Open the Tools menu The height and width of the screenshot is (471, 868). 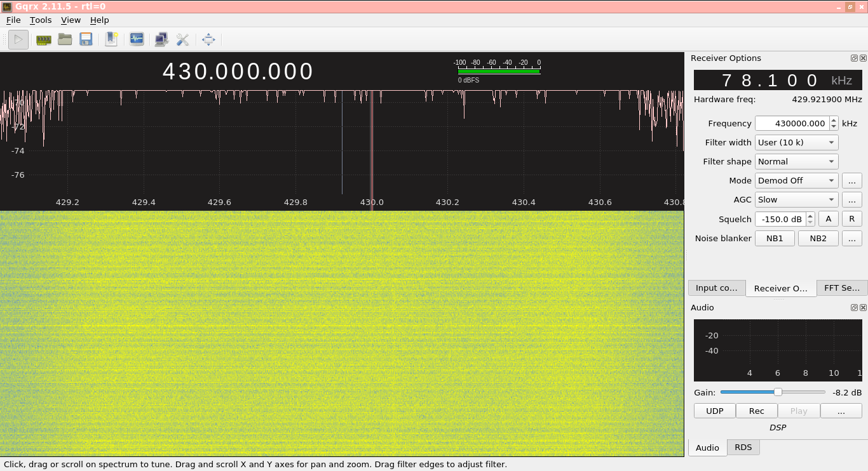[x=41, y=20]
